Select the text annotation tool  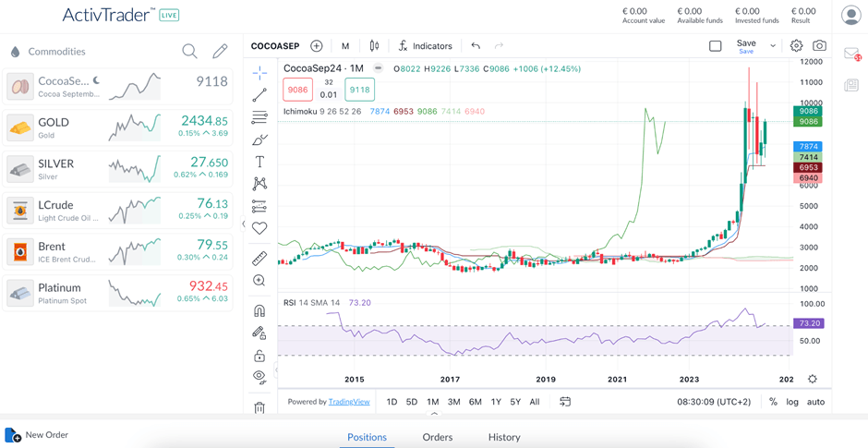click(x=259, y=162)
